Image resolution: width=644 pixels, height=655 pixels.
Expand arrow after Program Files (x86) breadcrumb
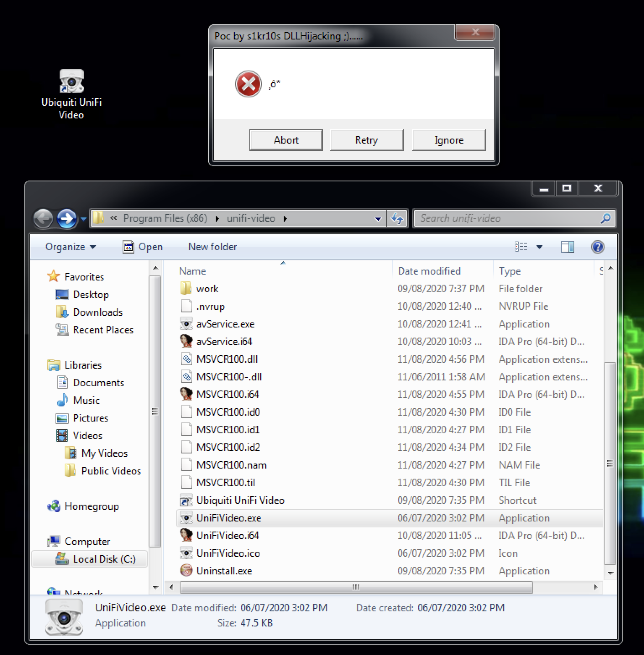tap(217, 219)
